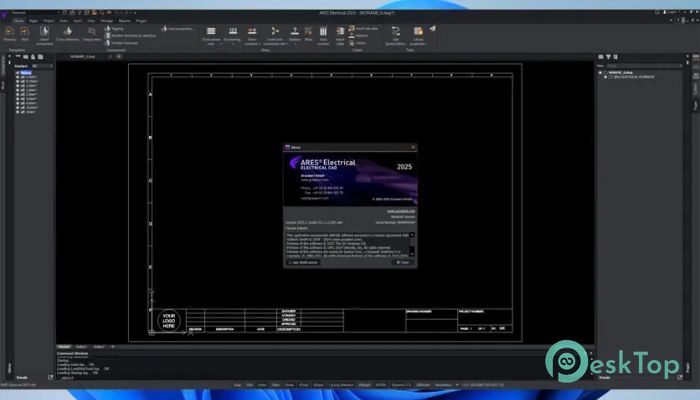The height and width of the screenshot is (400, 700).
Task: Open the Three-phase wire dropdown arrow
Action: 221,44
